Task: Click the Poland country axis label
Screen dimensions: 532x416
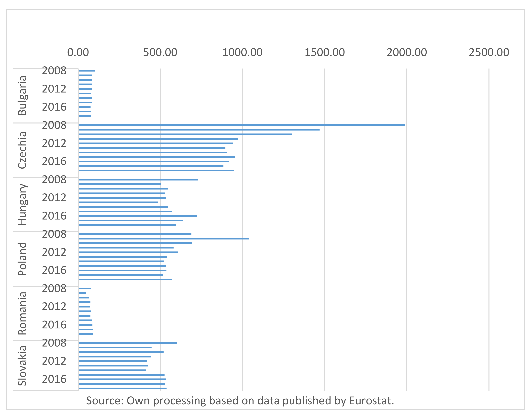Action: (22, 259)
